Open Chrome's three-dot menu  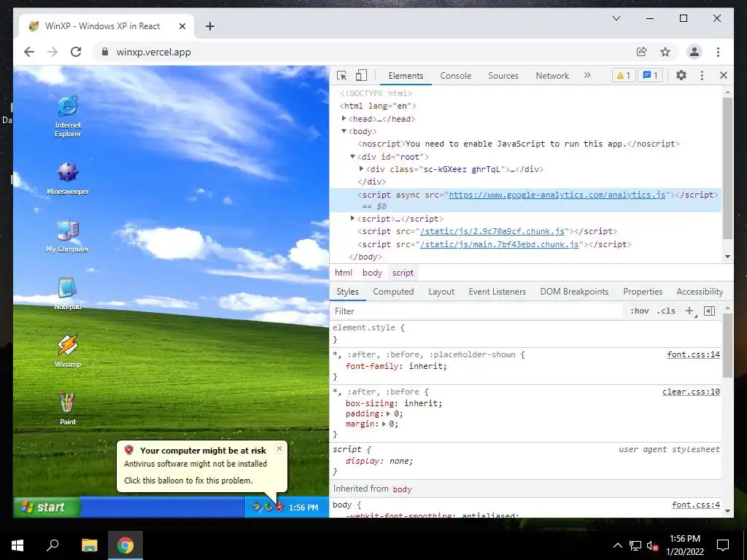click(718, 52)
